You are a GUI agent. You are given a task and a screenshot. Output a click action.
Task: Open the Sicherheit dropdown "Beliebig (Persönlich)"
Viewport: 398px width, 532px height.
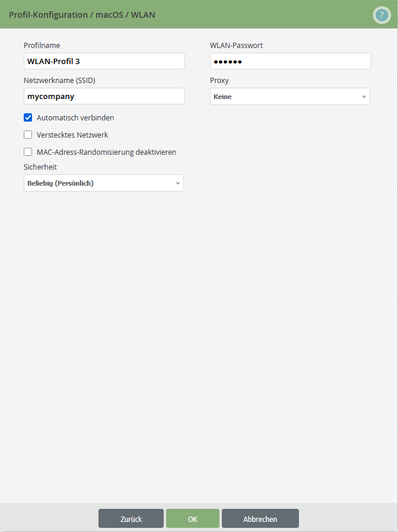click(103, 183)
